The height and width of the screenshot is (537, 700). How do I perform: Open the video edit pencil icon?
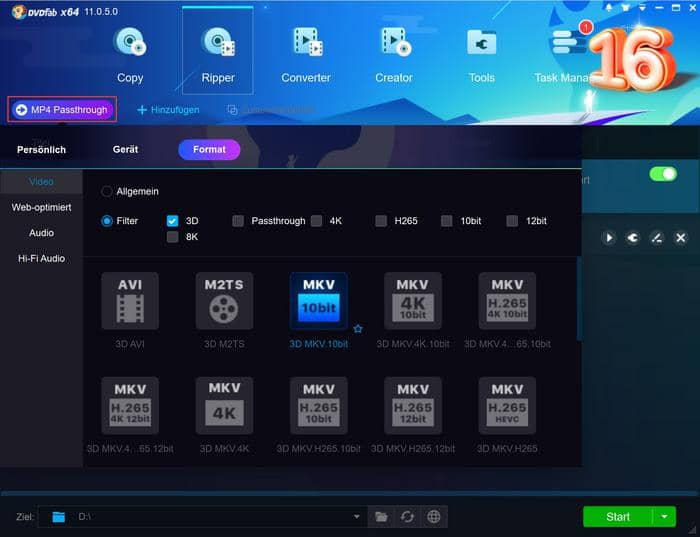click(657, 237)
